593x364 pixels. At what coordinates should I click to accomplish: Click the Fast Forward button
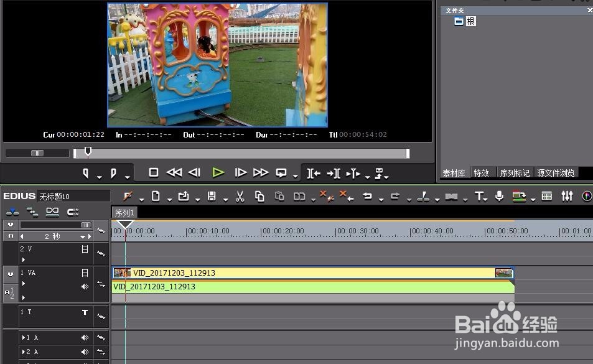tap(261, 173)
